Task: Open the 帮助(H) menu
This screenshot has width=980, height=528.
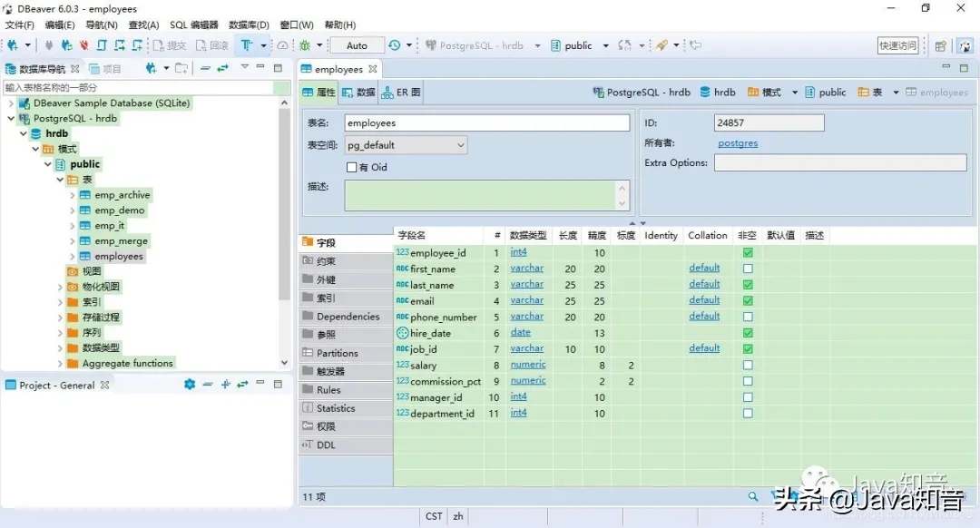Action: point(340,25)
